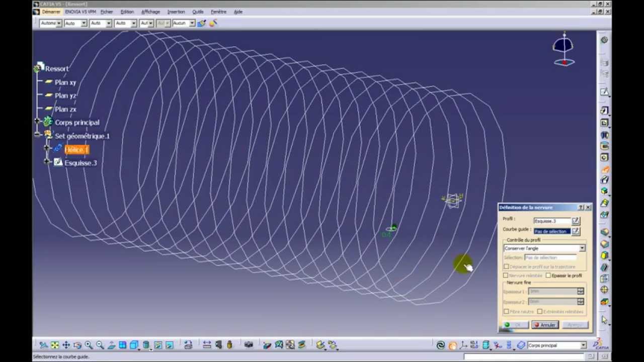Click the Fit All In view icon
644x362 pixels.
[x=55, y=345]
